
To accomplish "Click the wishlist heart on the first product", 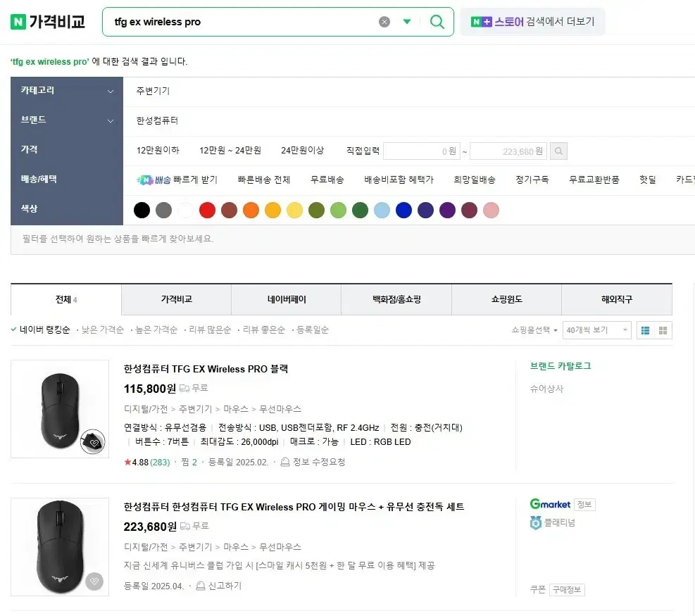I will tap(94, 442).
